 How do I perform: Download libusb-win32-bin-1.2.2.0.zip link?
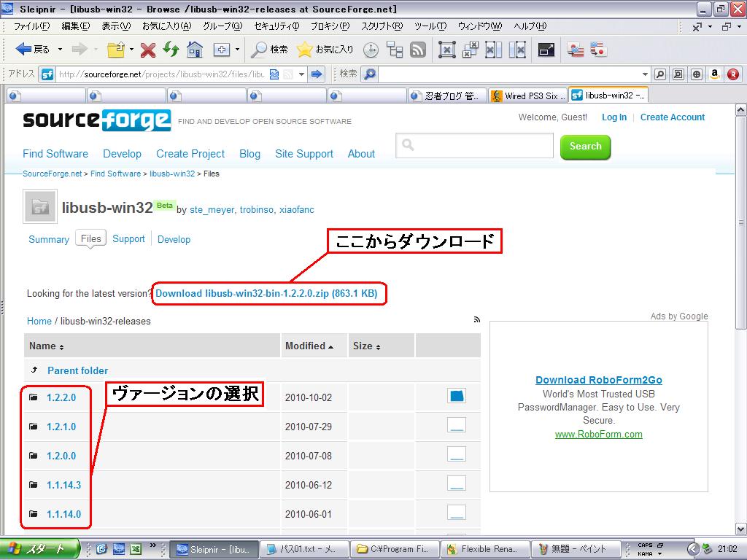(266, 293)
